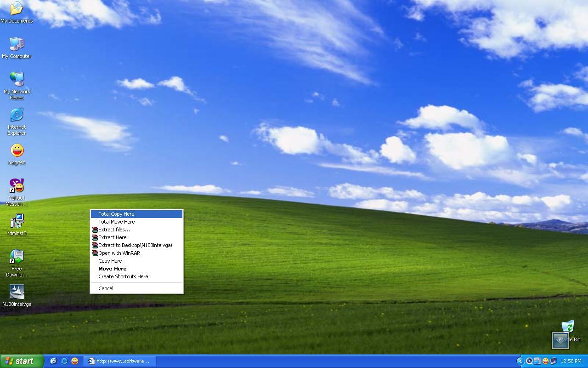Pick Extract files... in the menu
Image resolution: width=588 pixels, height=368 pixels.
pos(114,230)
